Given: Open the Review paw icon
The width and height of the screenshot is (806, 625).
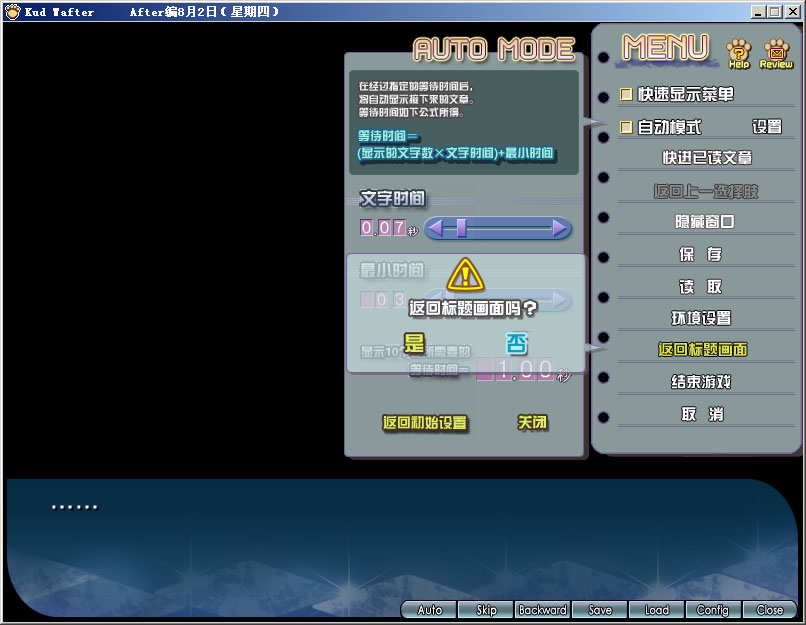Looking at the screenshot, I should coord(776,53).
